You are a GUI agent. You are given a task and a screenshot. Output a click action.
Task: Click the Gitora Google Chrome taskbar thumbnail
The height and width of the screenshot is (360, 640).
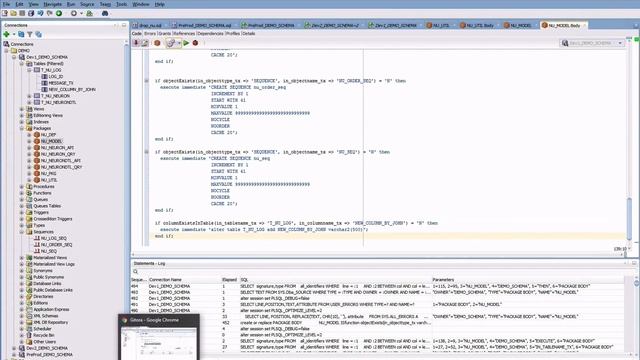159,337
